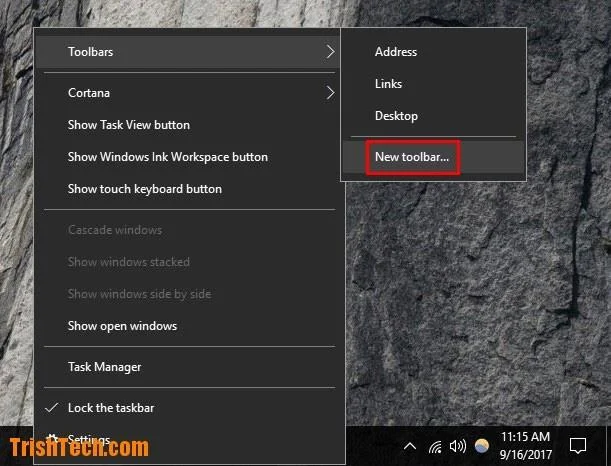The height and width of the screenshot is (466, 611).
Task: Show hidden tray icons arrow
Action: (410, 446)
